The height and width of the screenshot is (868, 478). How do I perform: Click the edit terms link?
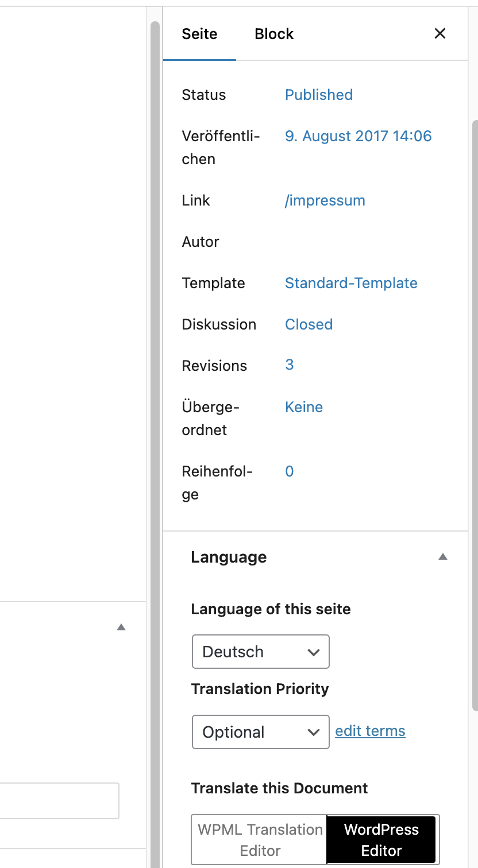(x=370, y=731)
